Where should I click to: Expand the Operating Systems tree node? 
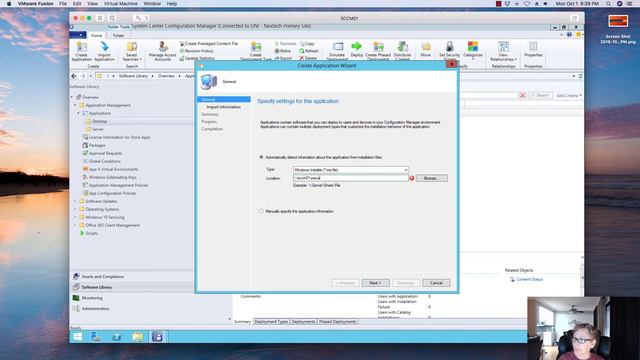(x=76, y=209)
